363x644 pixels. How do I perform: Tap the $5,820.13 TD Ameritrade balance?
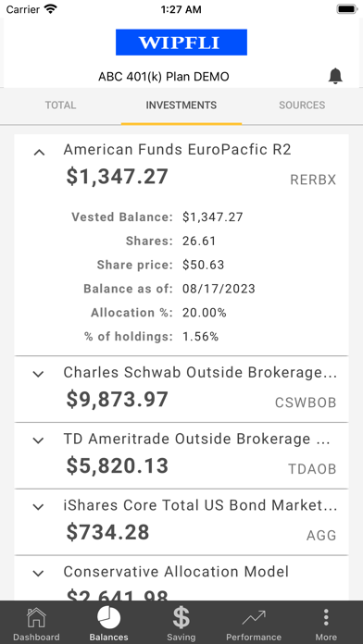118,465
